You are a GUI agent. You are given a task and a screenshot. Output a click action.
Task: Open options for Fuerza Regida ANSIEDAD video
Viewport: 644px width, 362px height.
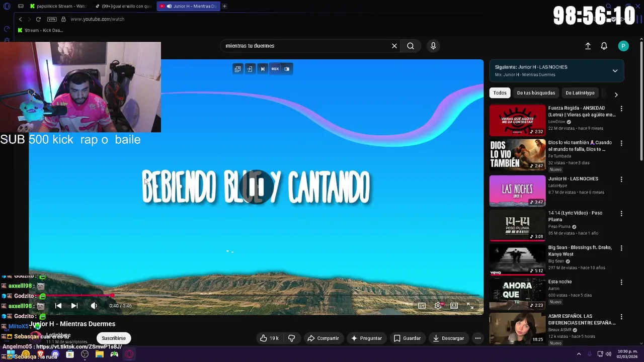click(x=621, y=109)
